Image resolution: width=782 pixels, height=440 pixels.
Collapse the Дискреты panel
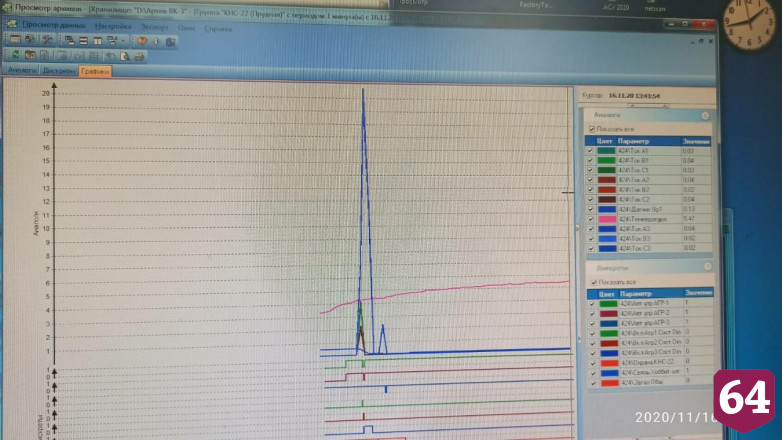click(707, 267)
